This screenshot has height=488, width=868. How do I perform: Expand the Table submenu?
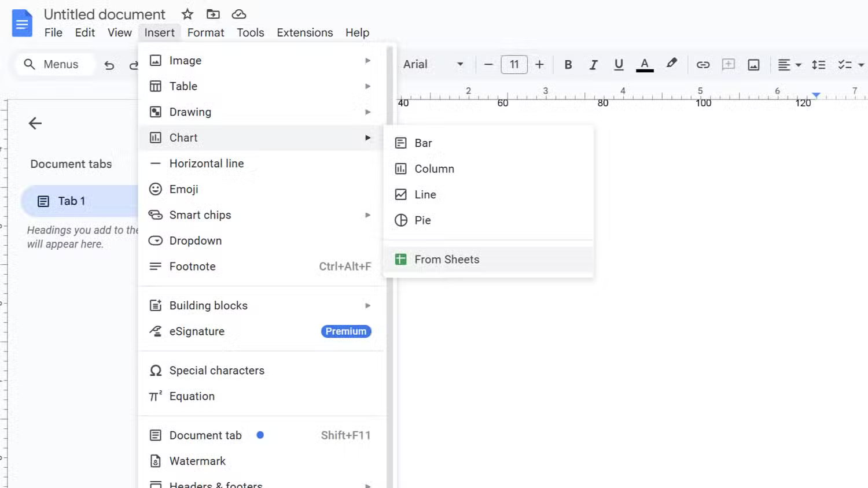[262, 86]
